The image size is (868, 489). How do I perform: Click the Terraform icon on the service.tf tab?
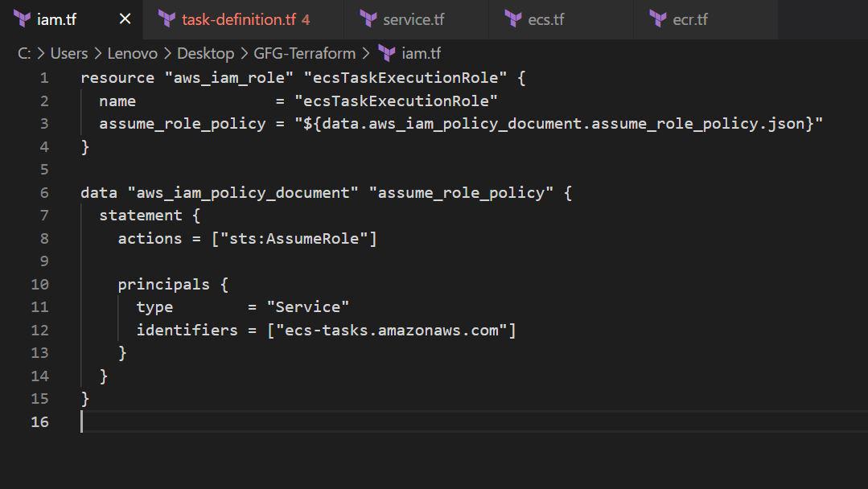368,19
